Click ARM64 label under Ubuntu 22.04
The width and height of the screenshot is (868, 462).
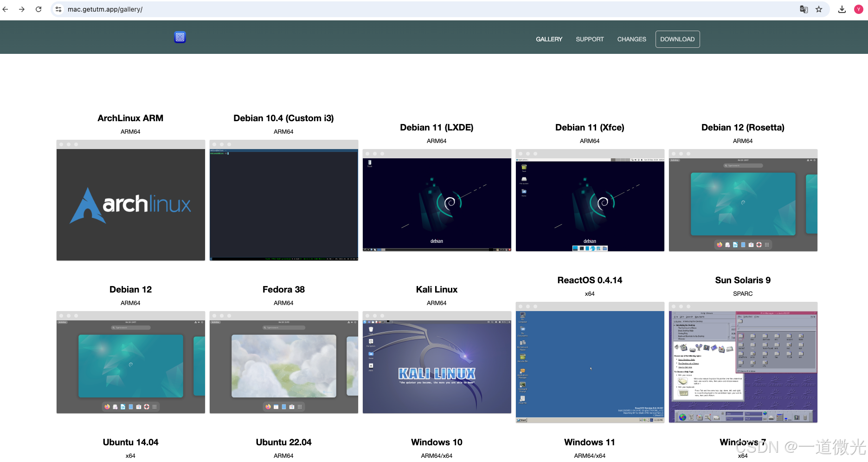283,456
